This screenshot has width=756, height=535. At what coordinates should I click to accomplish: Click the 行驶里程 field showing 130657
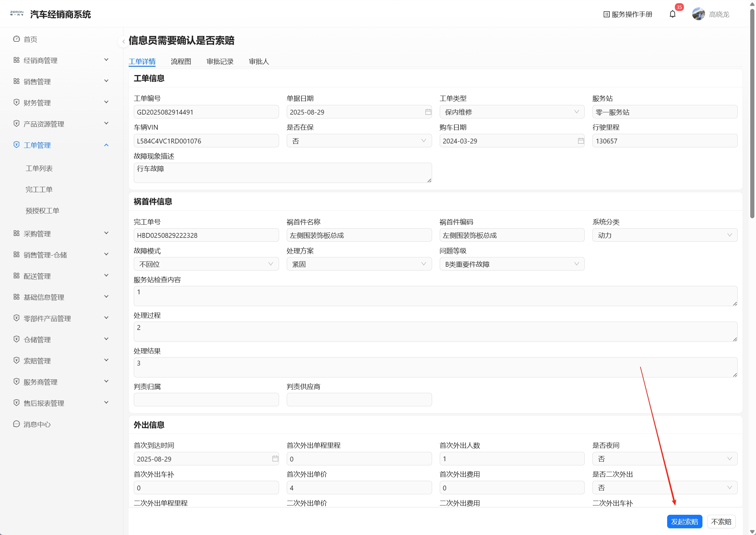click(665, 141)
